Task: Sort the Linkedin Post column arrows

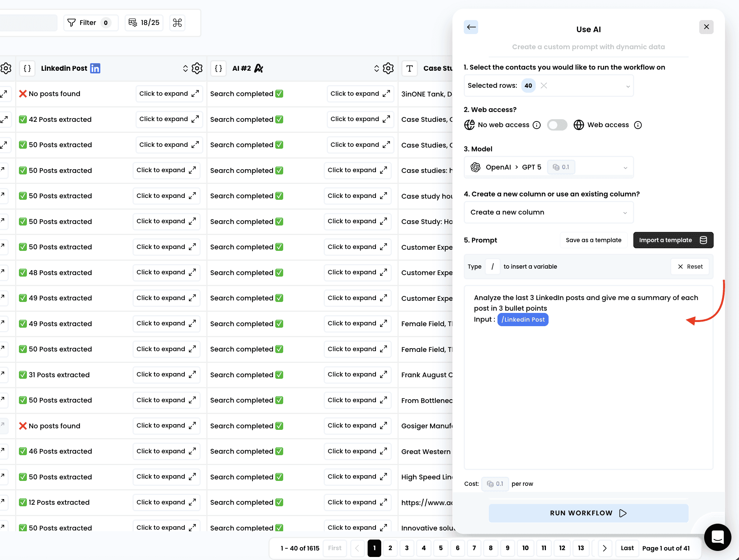Action: click(x=186, y=68)
